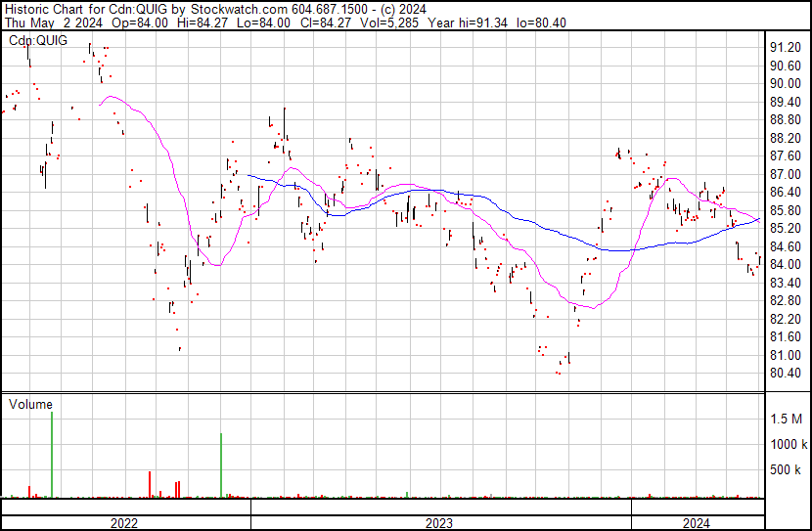Click the 87.00 price axis label
The width and height of the screenshot is (812, 531).
[786, 174]
